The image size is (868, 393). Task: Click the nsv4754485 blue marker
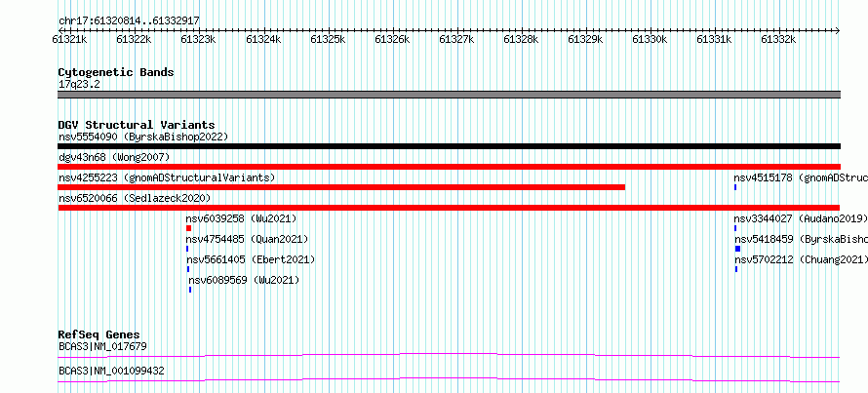(187, 249)
